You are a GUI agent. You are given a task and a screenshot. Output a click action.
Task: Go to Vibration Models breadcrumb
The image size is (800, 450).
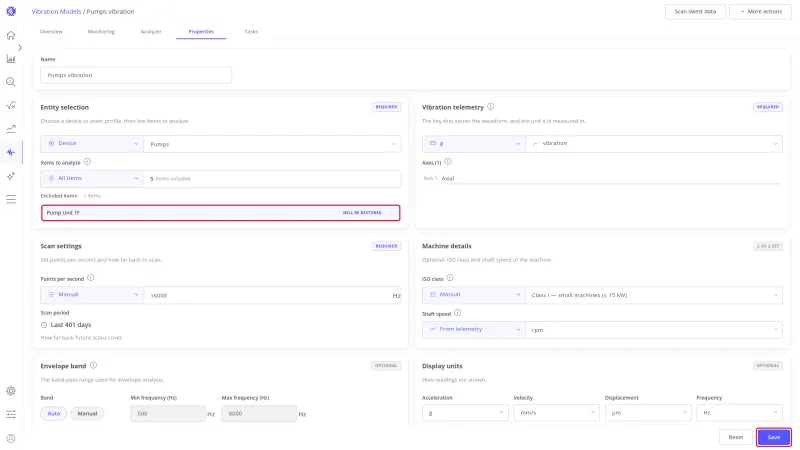coord(56,11)
